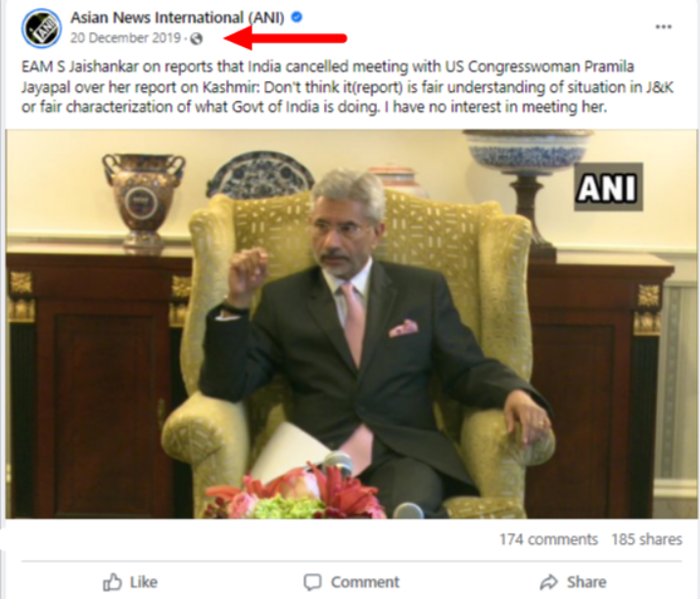700x599 pixels.
Task: Open the 20 December 2019 timestamp link
Action: [125, 38]
